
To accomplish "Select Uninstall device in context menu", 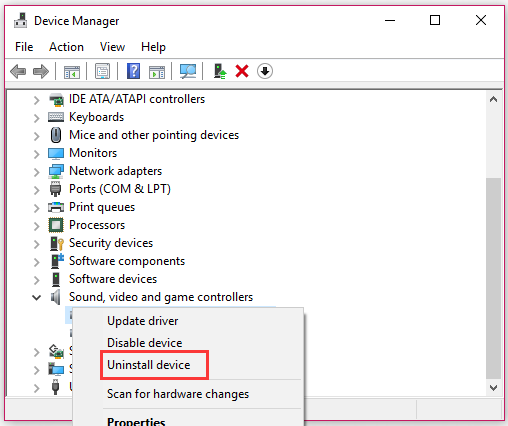I will point(149,365).
